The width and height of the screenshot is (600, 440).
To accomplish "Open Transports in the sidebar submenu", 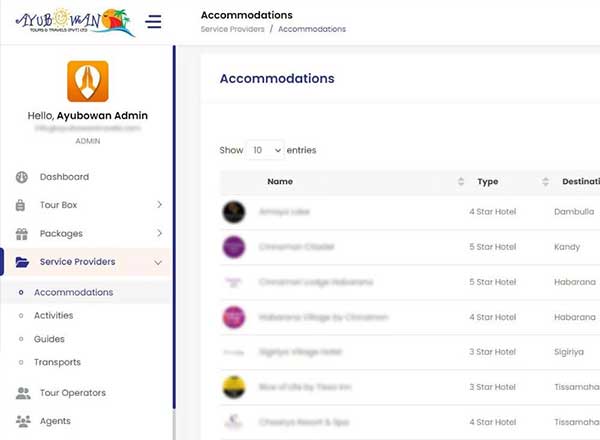I will tap(57, 362).
